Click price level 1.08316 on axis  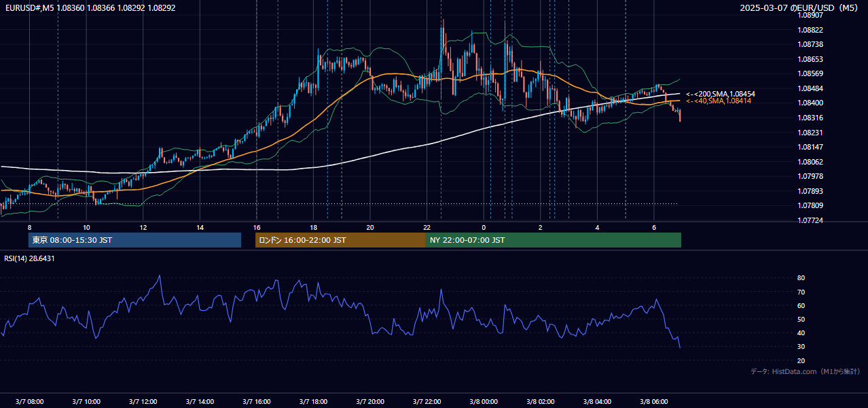point(811,118)
